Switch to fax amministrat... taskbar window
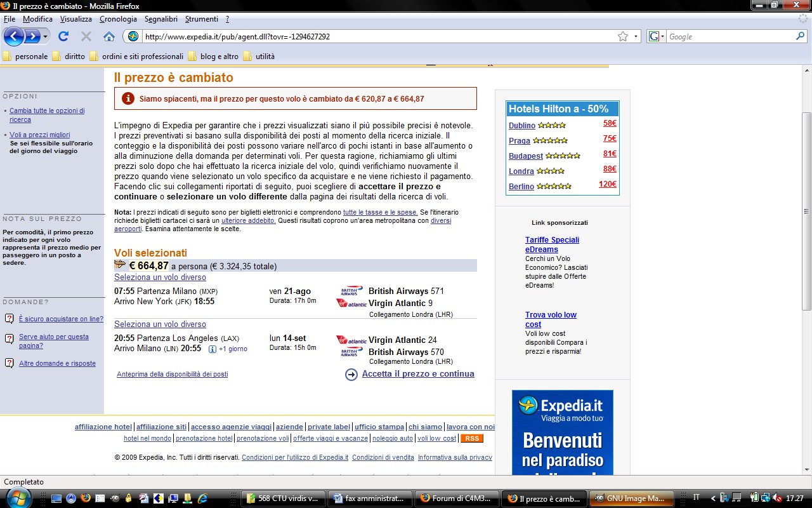This screenshot has height=508, width=812. coord(370,498)
